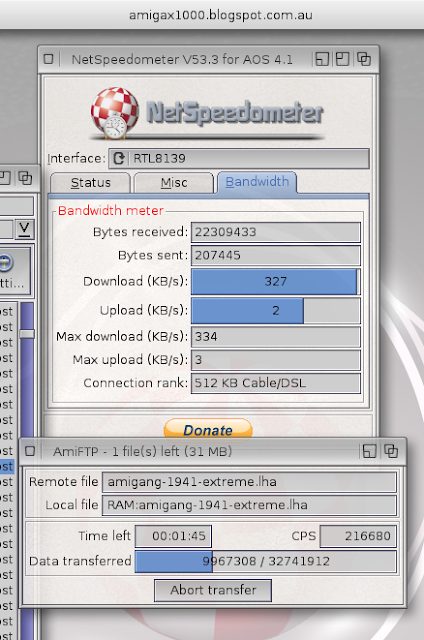The image size is (424, 640).
Task: Click AmiFTP transfer window depth gadget
Action: [x=391, y=451]
